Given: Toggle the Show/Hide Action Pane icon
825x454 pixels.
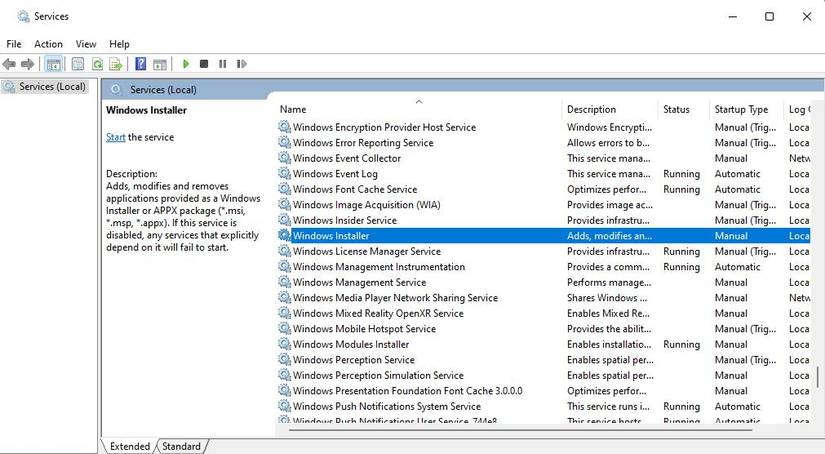Looking at the screenshot, I should pos(160,64).
